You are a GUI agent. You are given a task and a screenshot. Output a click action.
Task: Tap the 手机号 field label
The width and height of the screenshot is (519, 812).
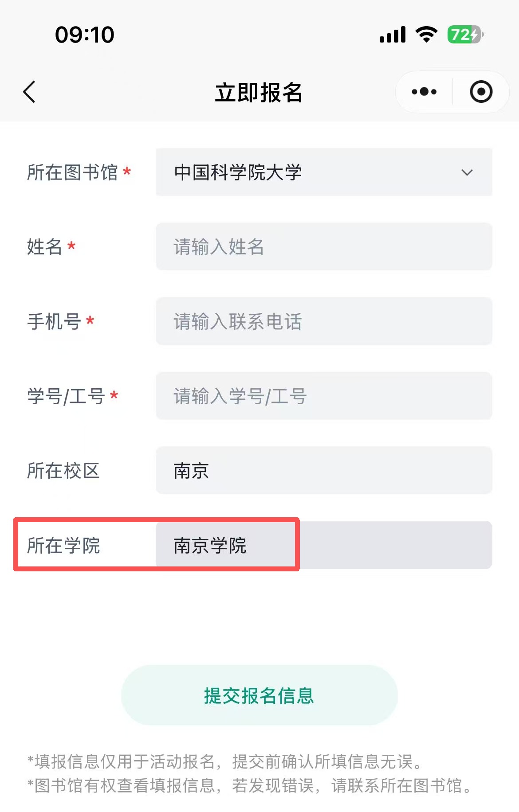coord(54,321)
